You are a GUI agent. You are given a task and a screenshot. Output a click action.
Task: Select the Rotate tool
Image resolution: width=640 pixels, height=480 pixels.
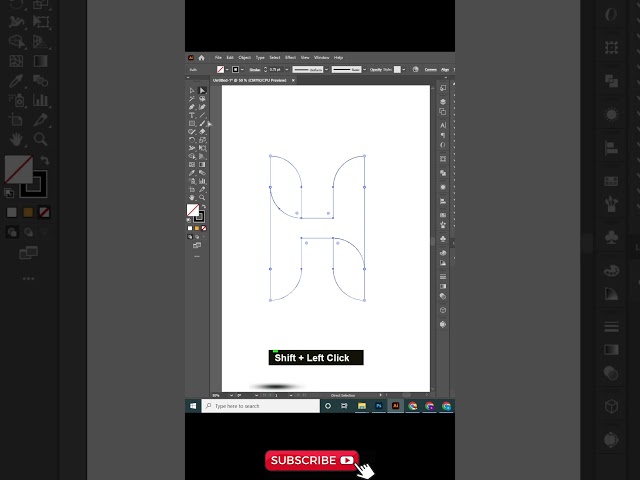point(192,140)
